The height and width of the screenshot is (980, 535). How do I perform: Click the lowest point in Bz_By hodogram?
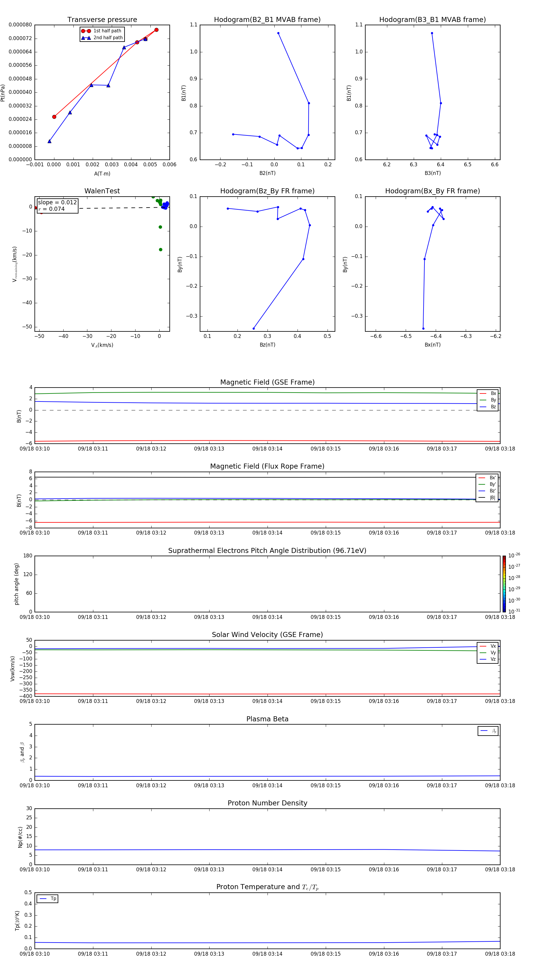254,328
